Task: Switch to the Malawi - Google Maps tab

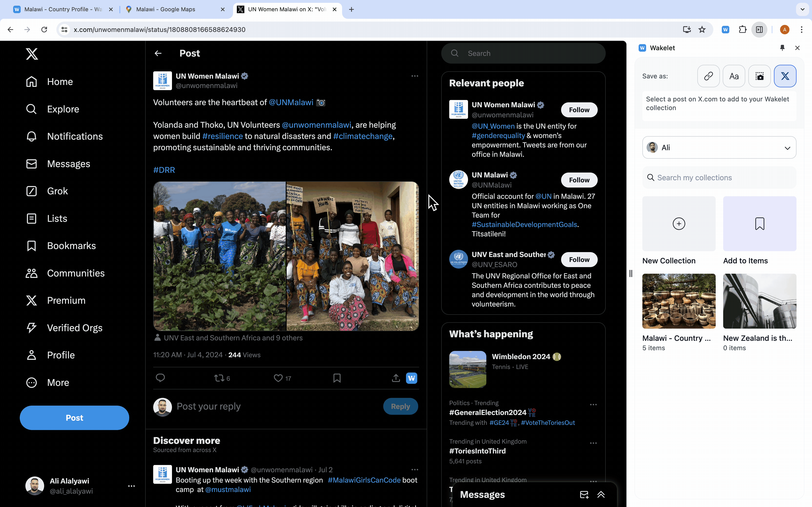Action: point(175,9)
